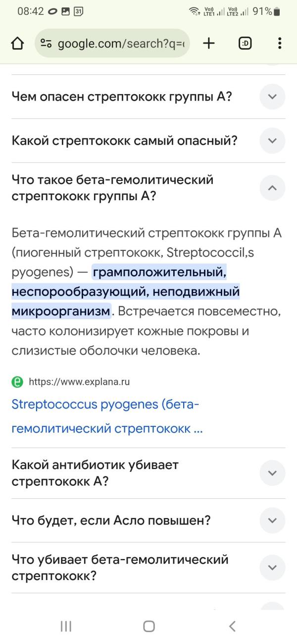Open Chrome three-dot menu

tap(280, 44)
